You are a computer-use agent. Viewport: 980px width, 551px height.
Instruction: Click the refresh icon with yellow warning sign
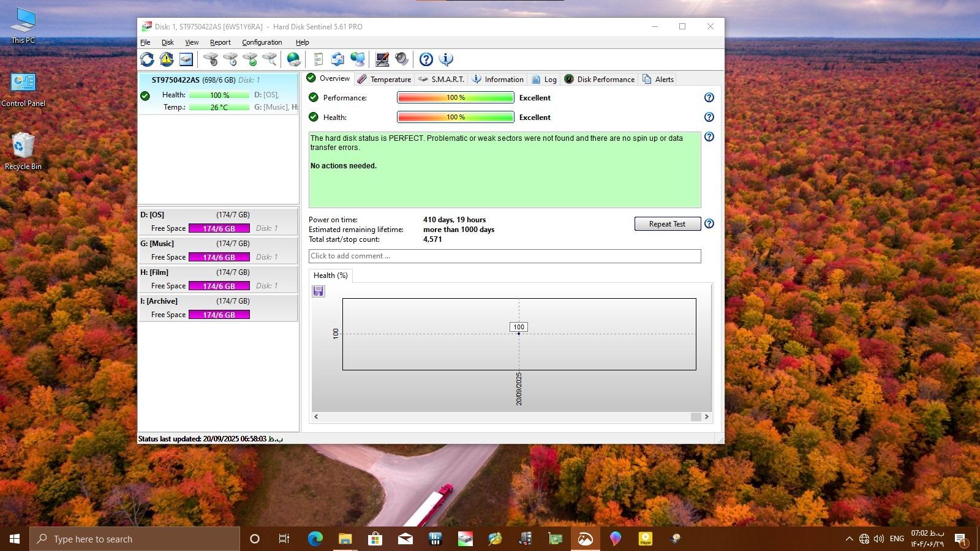coord(167,59)
